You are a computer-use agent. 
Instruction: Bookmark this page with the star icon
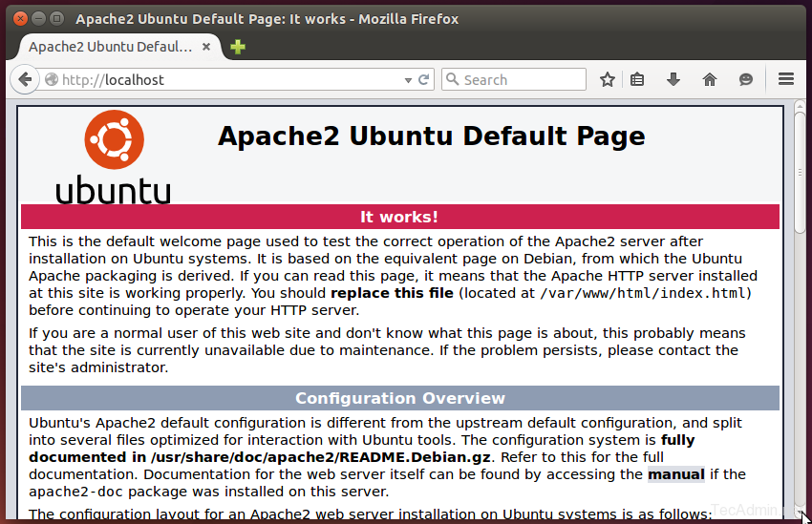coord(607,80)
